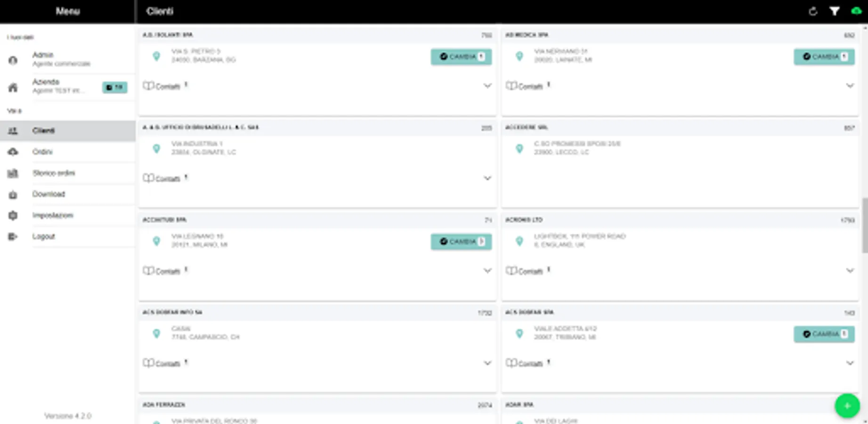Click Admin user profile icon

[13, 60]
